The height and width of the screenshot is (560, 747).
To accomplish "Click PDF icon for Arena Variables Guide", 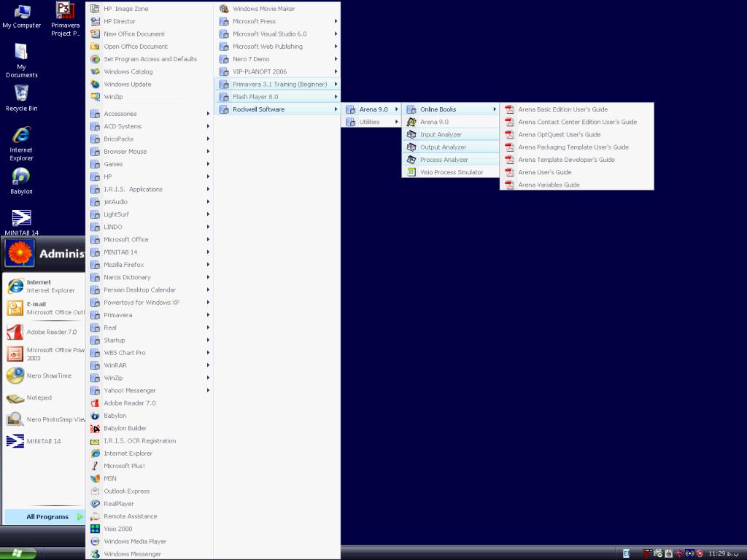I will pos(509,184).
